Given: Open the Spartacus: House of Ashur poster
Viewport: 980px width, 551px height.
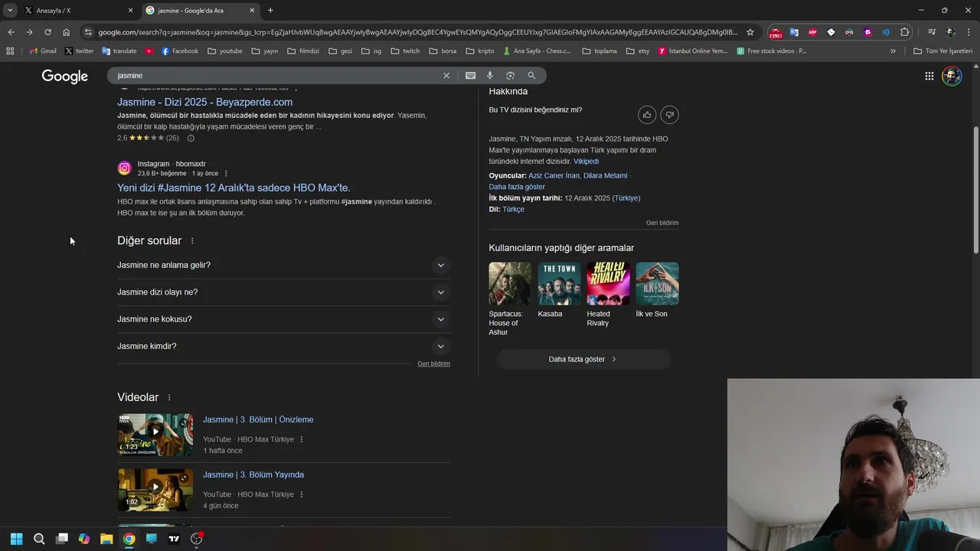Looking at the screenshot, I should (510, 284).
